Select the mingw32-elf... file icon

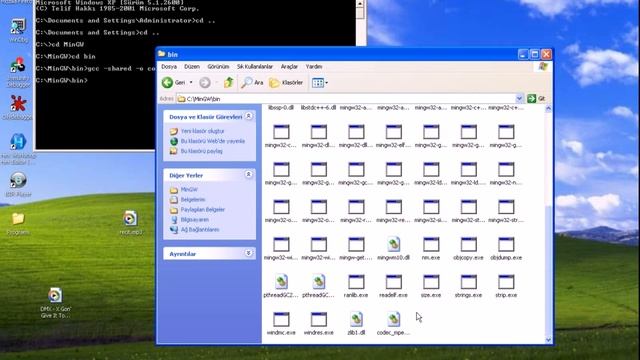coord(393,132)
